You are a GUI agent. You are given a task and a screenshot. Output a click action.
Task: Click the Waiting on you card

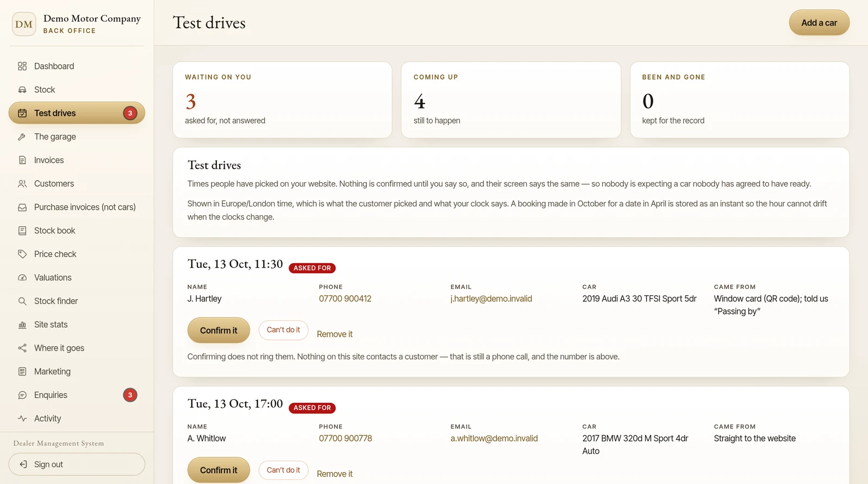(x=282, y=100)
